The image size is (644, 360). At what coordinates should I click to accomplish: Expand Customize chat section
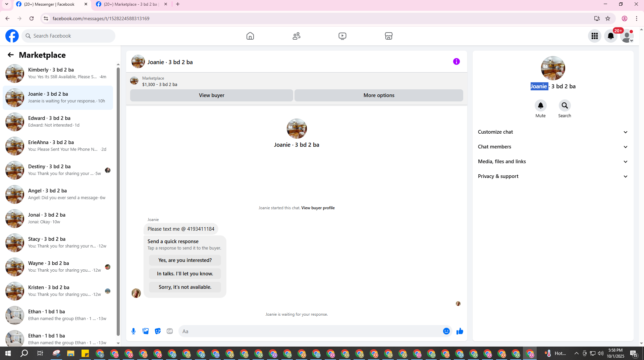(553, 132)
